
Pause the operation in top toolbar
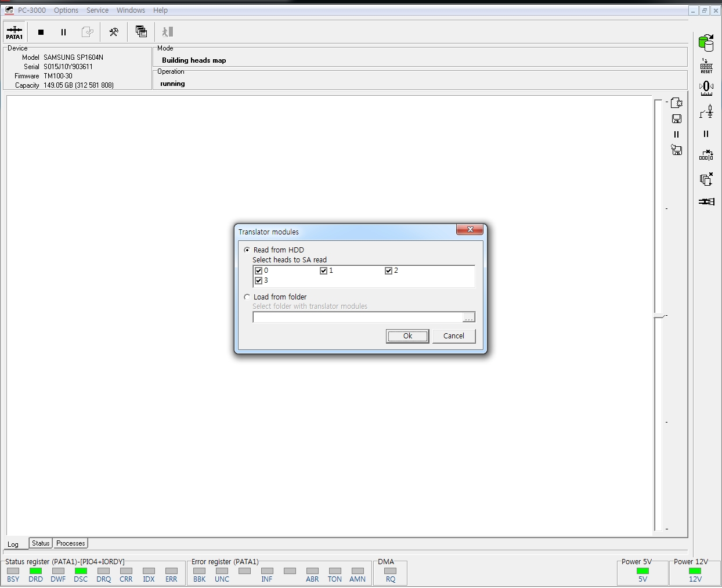point(63,32)
